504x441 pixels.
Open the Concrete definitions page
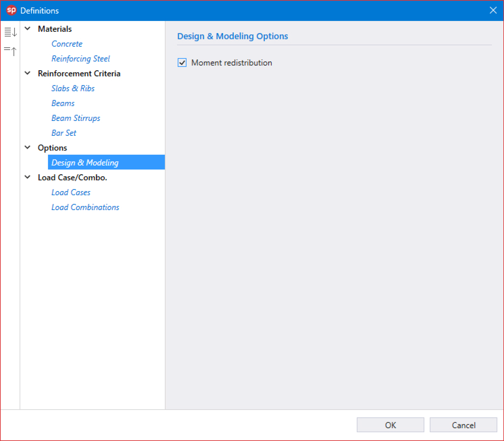tap(67, 44)
